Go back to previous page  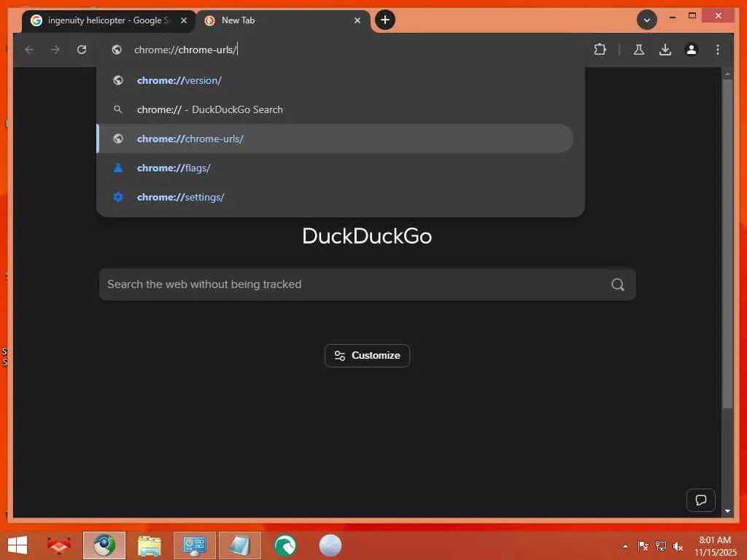tap(29, 50)
